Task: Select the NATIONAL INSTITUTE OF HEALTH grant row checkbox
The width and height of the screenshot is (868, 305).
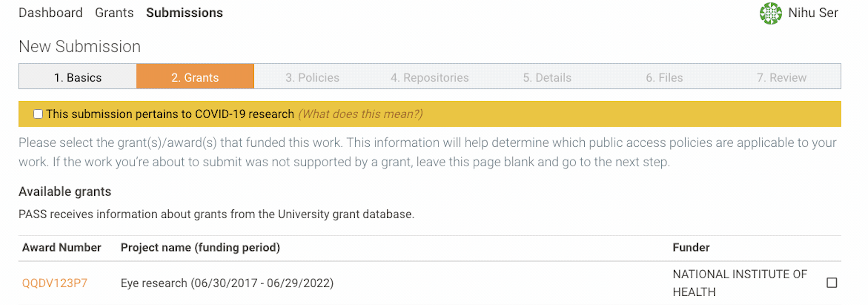Action: coord(832,283)
